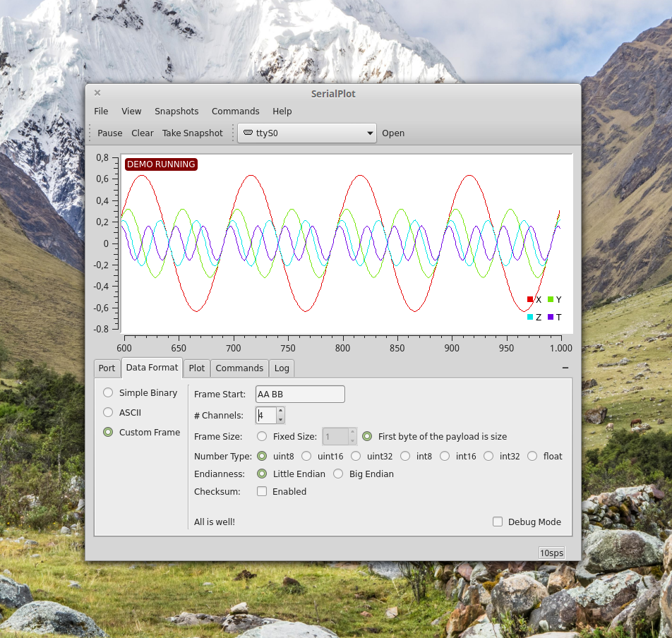Toggle the Debug Mode checkbox

tap(498, 522)
